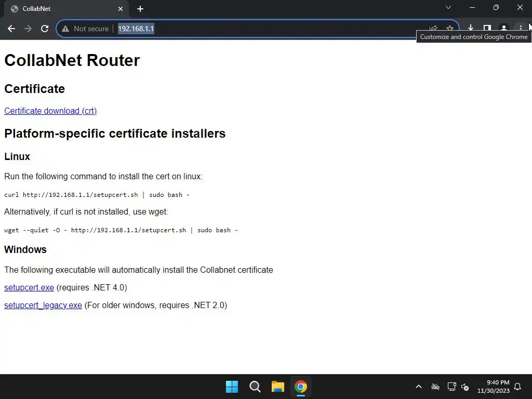This screenshot has height=399, width=532.
Task: Go back to the previous page
Action: [11, 29]
